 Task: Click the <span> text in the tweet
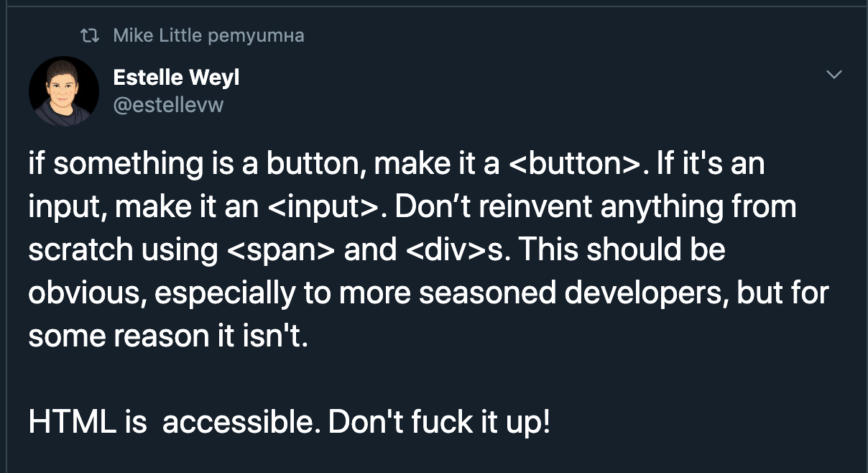[x=281, y=250]
